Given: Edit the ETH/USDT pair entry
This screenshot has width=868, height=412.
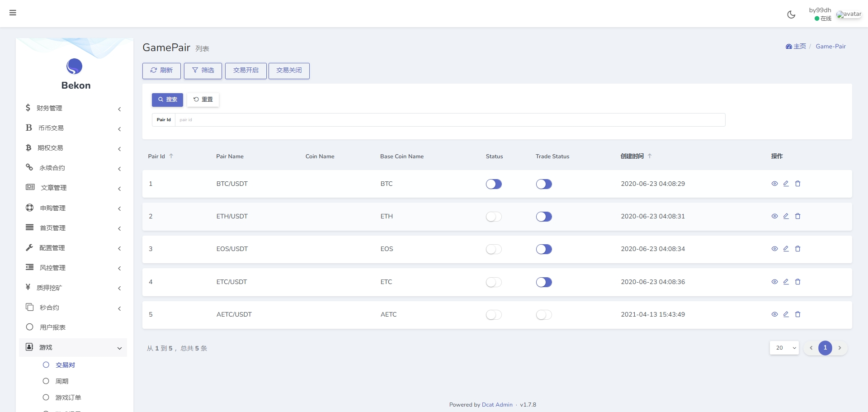Looking at the screenshot, I should (x=786, y=216).
